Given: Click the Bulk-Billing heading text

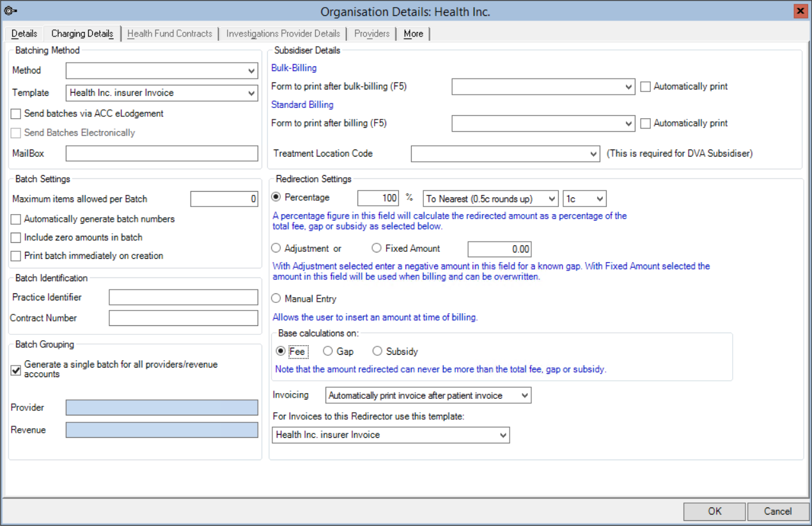Looking at the screenshot, I should pyautogui.click(x=294, y=68).
